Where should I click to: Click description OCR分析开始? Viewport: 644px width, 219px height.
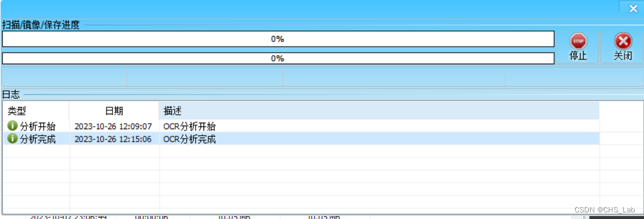(189, 126)
